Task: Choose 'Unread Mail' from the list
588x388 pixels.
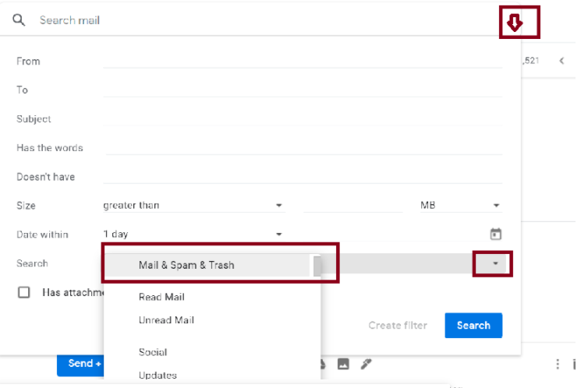Action: click(x=166, y=320)
